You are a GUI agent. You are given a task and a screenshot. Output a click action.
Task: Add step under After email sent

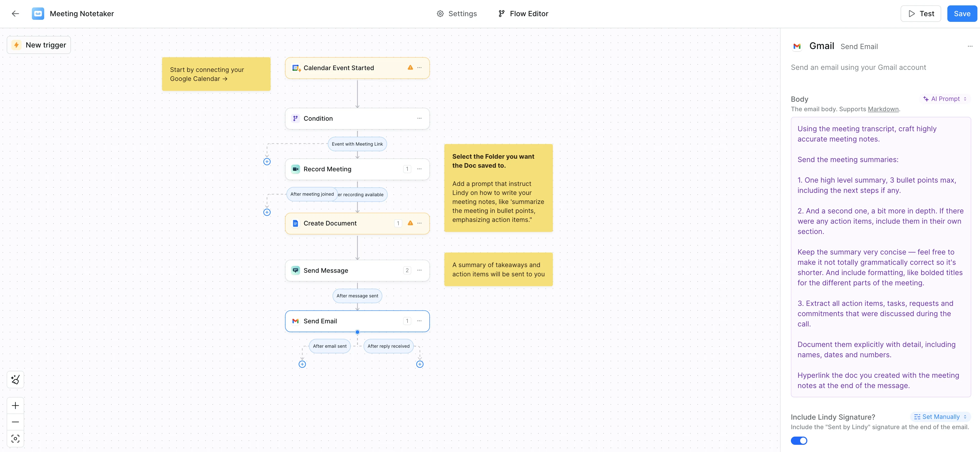tap(302, 364)
